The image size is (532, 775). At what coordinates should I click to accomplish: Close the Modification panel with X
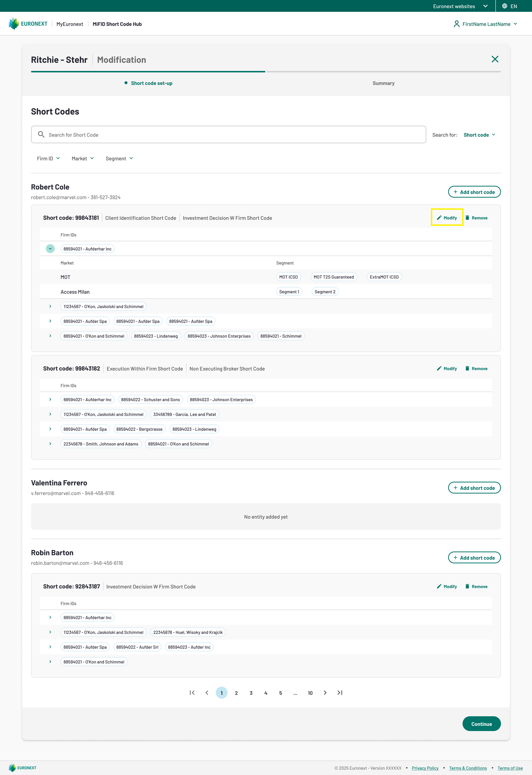(x=495, y=59)
